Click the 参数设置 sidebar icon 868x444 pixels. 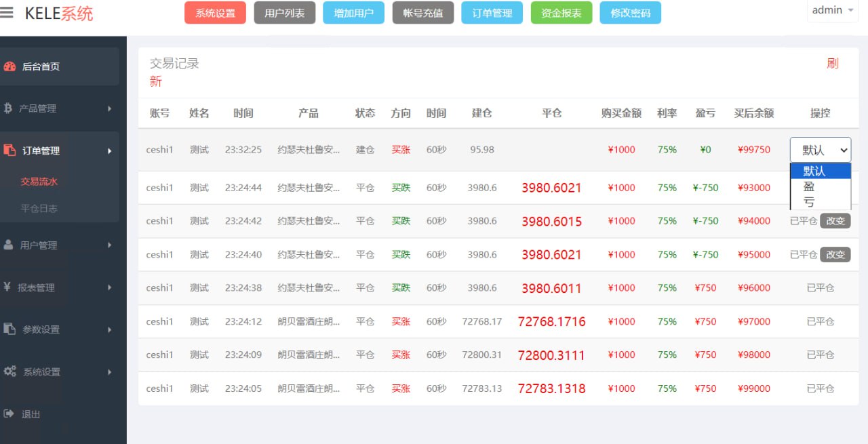pyautogui.click(x=9, y=329)
